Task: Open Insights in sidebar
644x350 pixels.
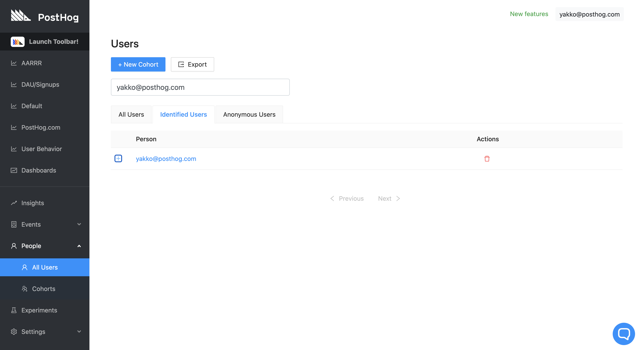Action: [x=32, y=203]
